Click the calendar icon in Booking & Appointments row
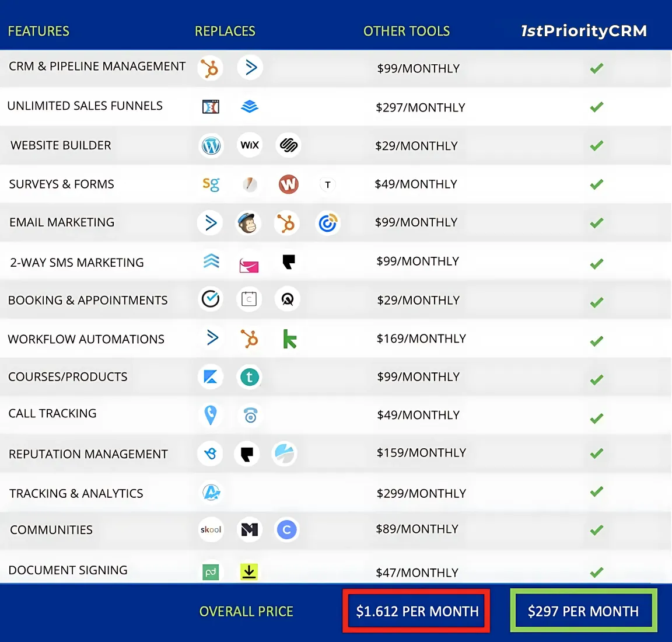 249,299
